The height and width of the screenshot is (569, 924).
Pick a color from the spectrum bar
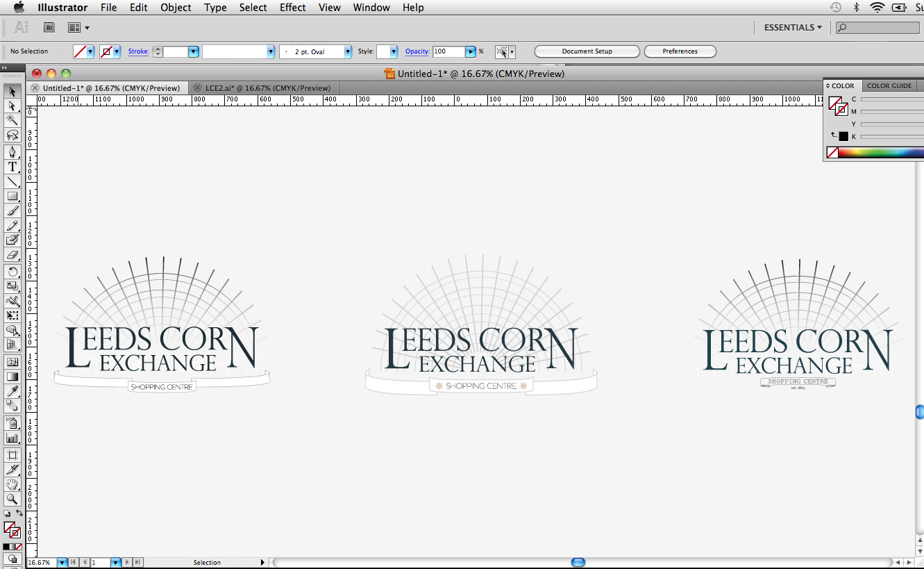(880, 153)
